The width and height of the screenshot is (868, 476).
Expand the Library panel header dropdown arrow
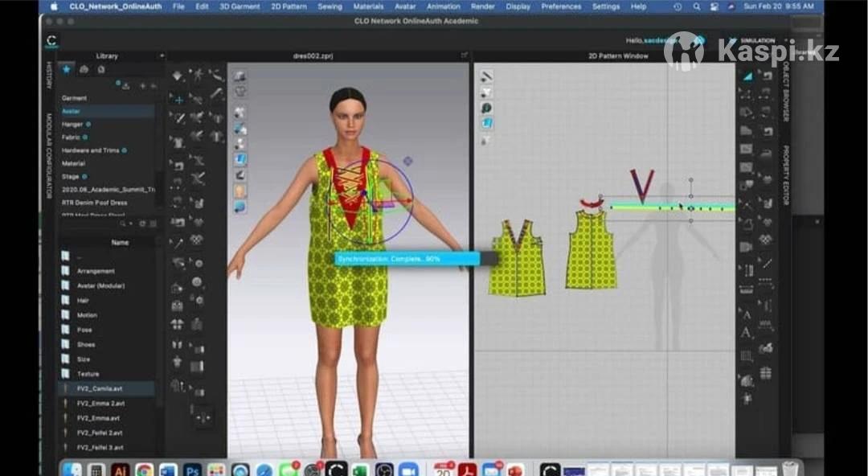tap(162, 56)
